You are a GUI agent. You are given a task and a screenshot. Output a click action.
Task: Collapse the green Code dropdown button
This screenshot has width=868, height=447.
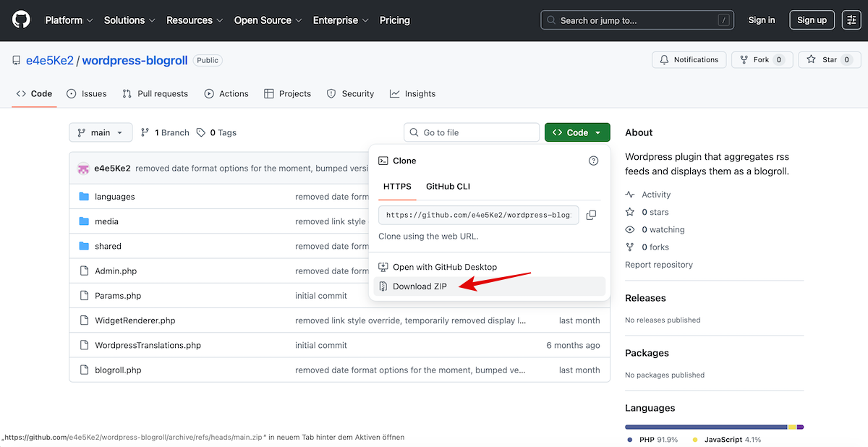[x=576, y=132]
